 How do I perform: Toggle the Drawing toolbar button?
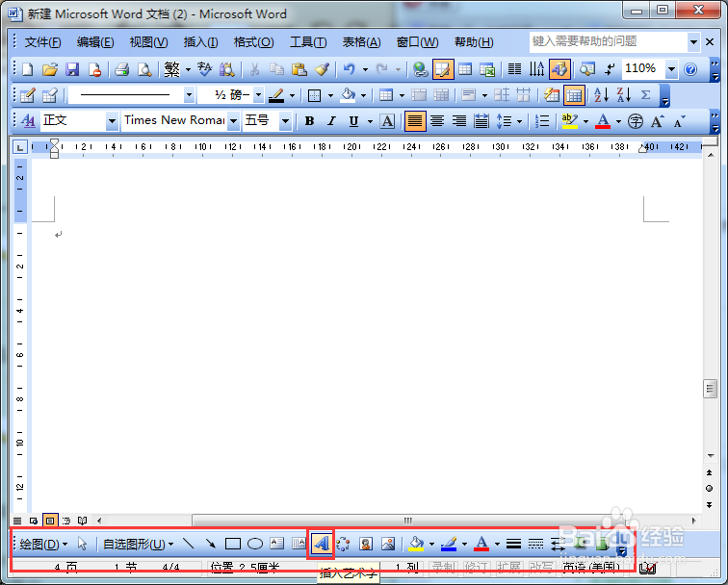pos(559,69)
